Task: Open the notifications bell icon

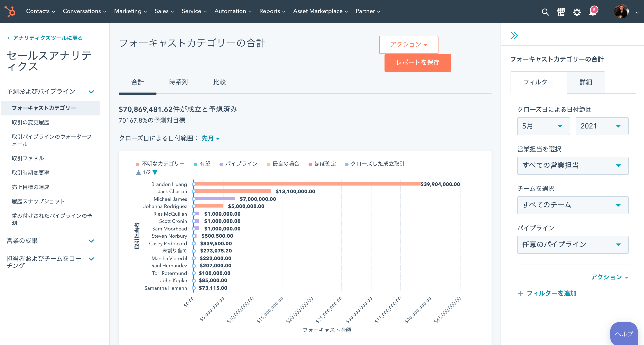Action: click(x=593, y=11)
